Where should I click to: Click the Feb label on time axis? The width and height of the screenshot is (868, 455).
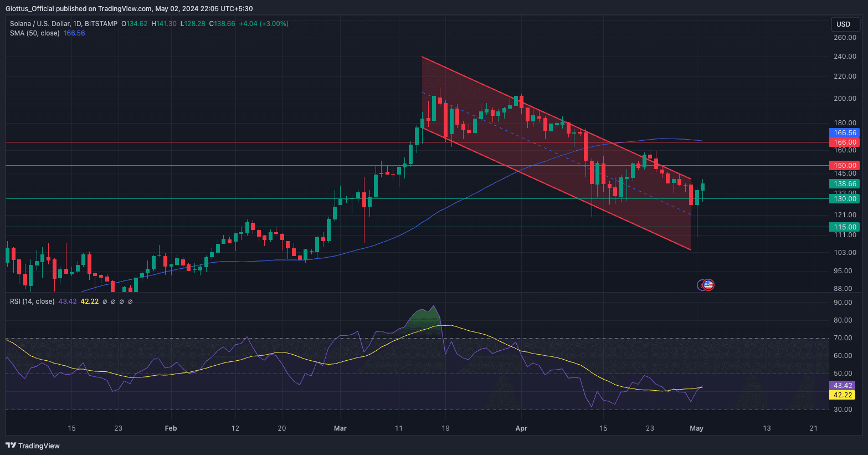171,428
